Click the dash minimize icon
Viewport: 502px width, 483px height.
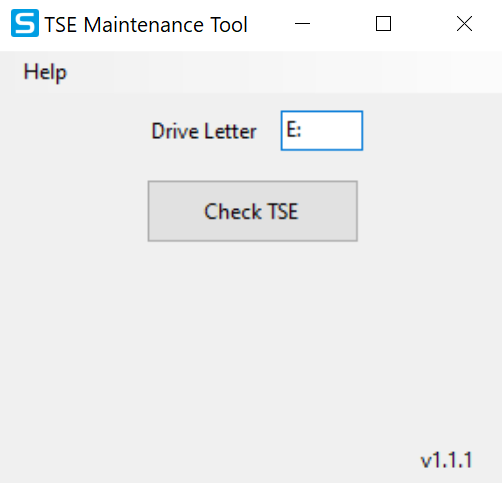(x=302, y=24)
